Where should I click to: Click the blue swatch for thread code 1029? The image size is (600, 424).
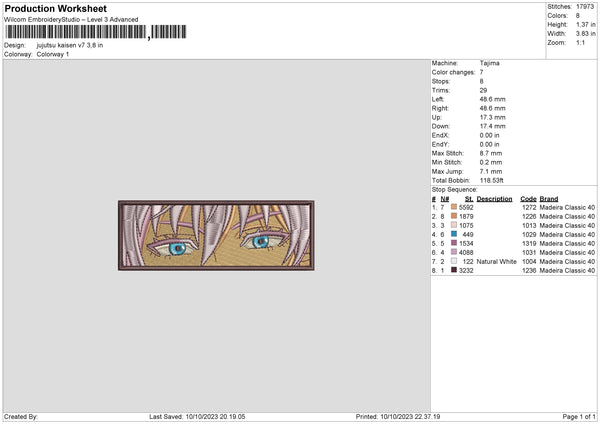tap(454, 234)
